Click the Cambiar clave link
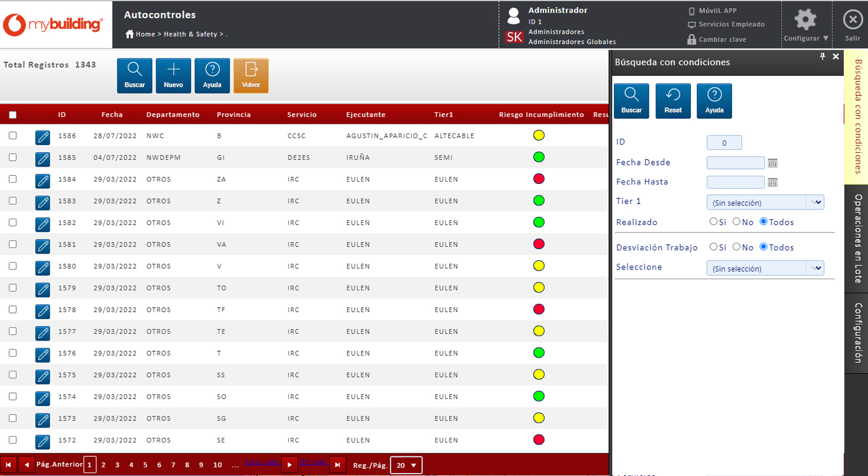The height and width of the screenshot is (476, 868). click(x=722, y=39)
